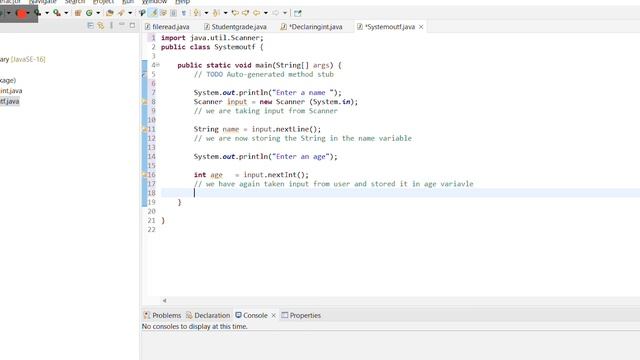
Task: Click the warning marker on line 11
Action: pos(144,129)
